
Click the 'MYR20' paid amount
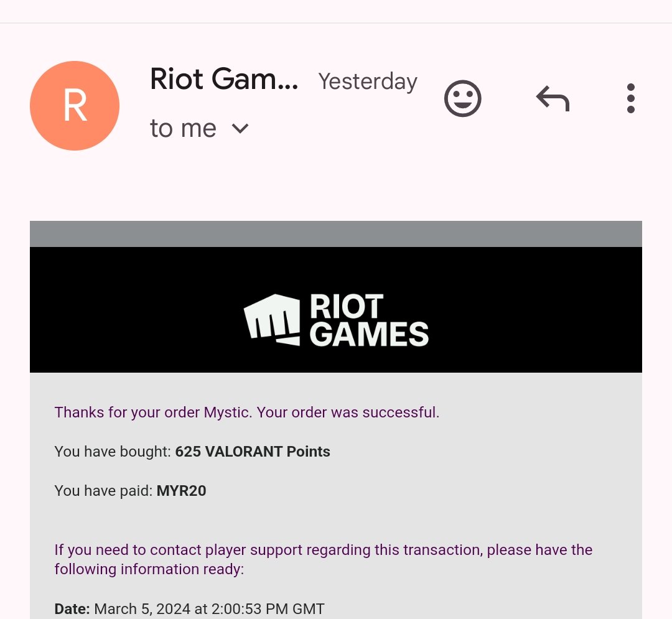click(x=181, y=491)
